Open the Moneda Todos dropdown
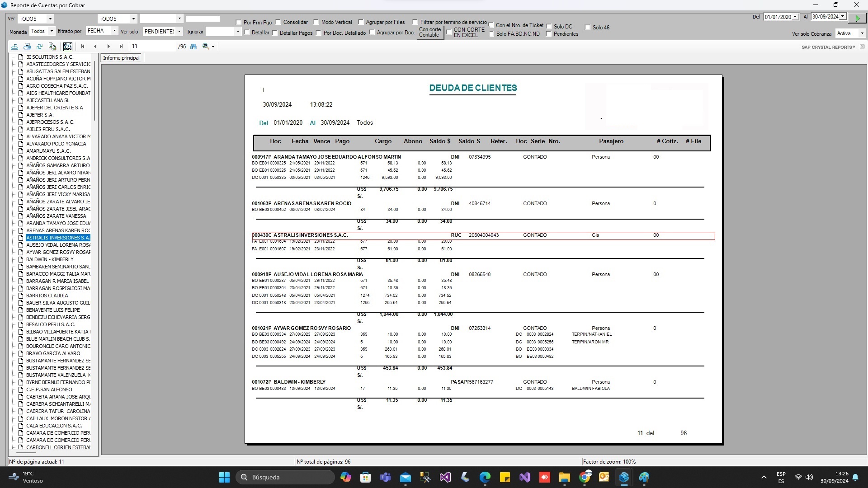868x488 pixels. tap(52, 31)
